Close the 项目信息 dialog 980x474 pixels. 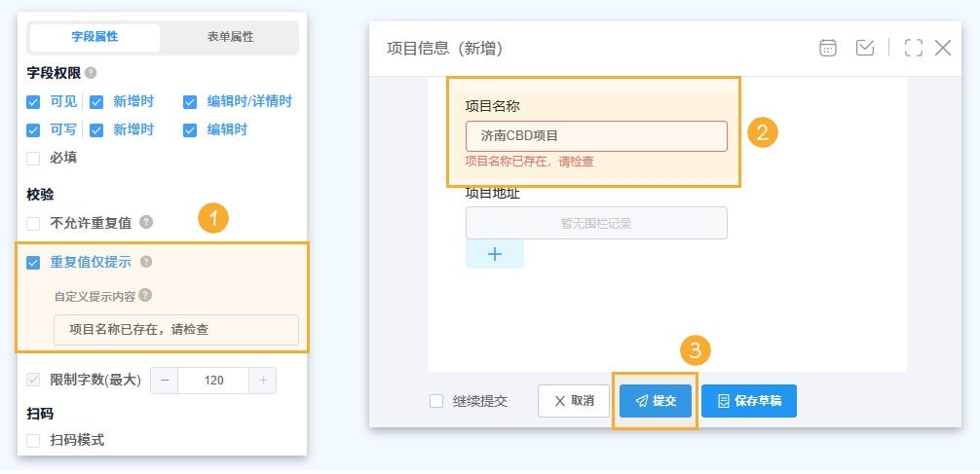pyautogui.click(x=943, y=48)
